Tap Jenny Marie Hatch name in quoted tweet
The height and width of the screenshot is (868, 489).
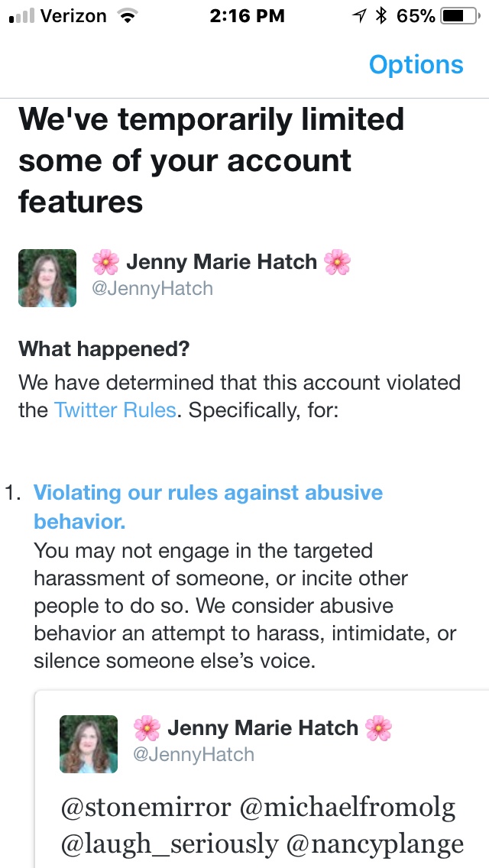[262, 727]
